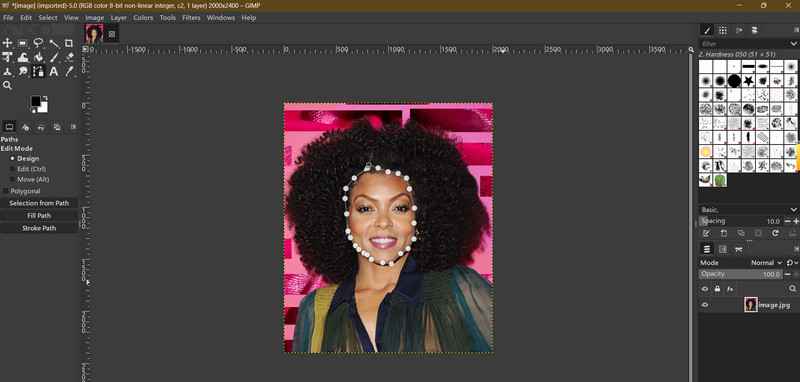Viewport: 800px width, 382px height.
Task: Select the Paintbrush tool
Action: [54, 57]
